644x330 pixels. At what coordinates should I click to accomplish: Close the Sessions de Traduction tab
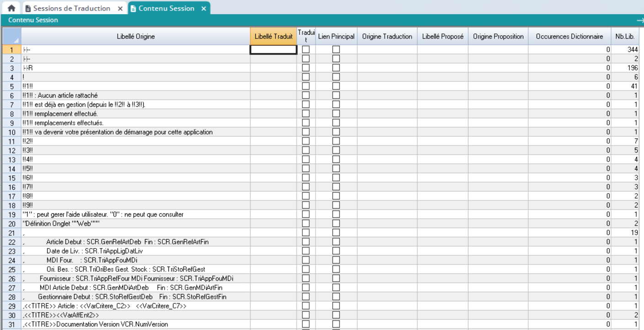point(120,8)
